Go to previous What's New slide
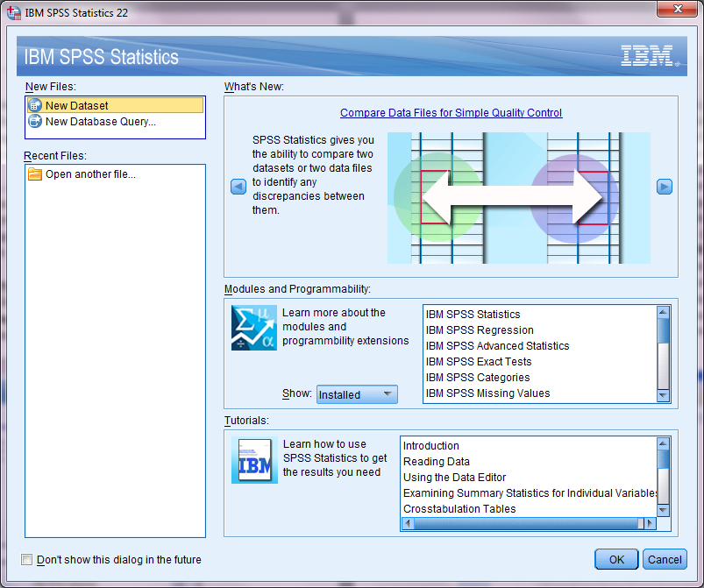The width and height of the screenshot is (704, 588). (x=238, y=187)
